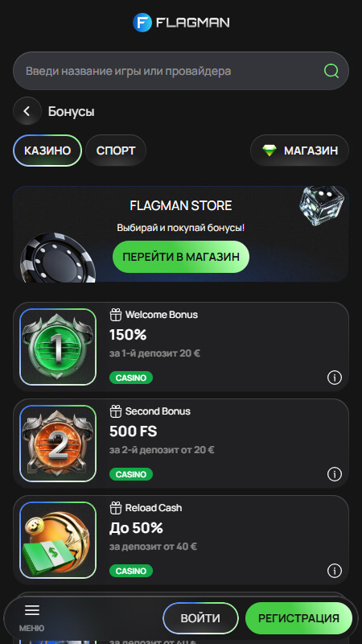Click the gift icon next to Welcome Bonus
Image resolution: width=362 pixels, height=644 pixels.
tap(116, 315)
